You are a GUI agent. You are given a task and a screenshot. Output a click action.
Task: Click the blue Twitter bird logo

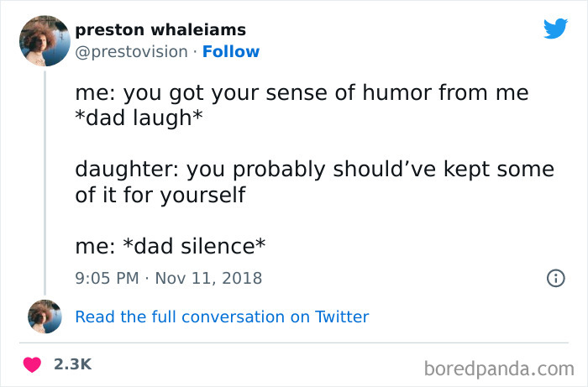(555, 29)
